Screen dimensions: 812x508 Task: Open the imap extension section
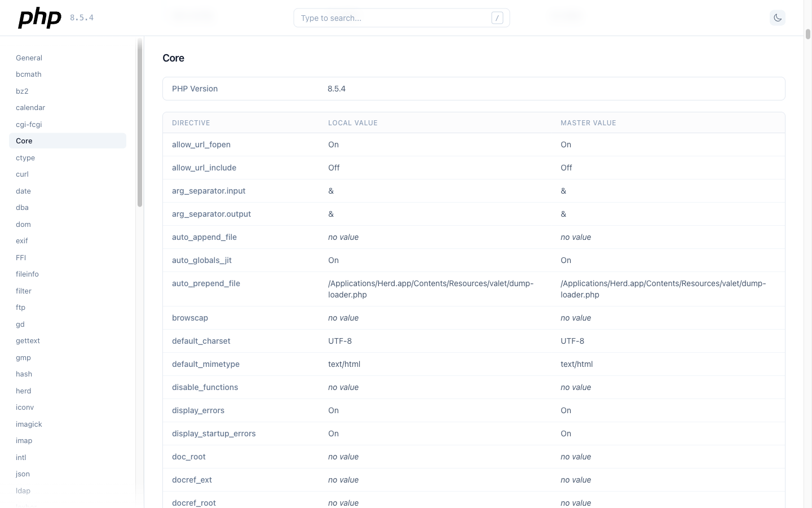[24, 440]
